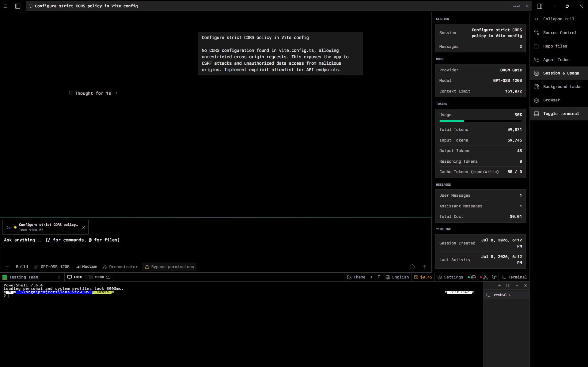Open the Testing Team workspace switcher

pyautogui.click(x=32, y=277)
